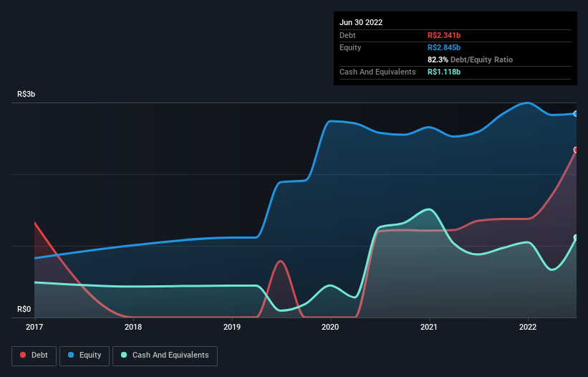Click the red Debt endpoint marker
This screenshot has width=588, height=377.
point(576,150)
